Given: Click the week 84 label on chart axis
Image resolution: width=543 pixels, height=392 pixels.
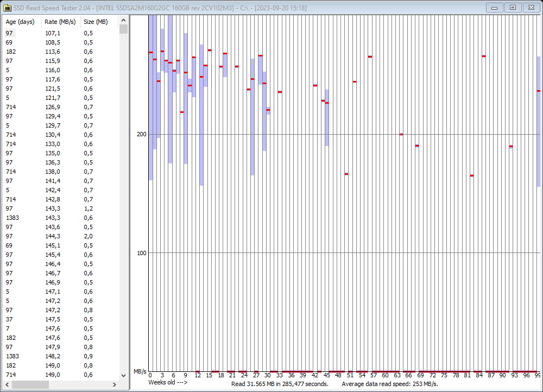Looking at the screenshot, I should pos(479,375).
